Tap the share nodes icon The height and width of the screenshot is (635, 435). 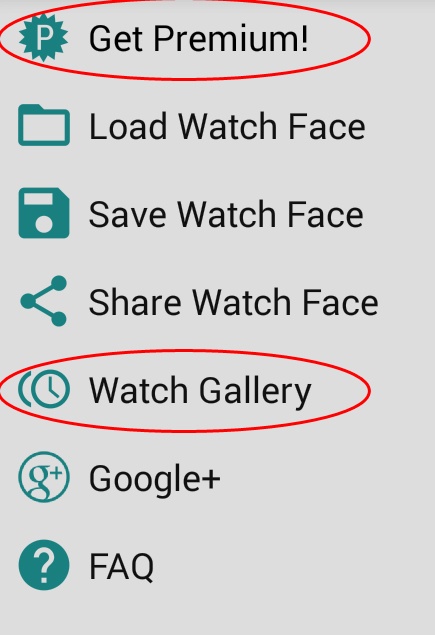(44, 301)
